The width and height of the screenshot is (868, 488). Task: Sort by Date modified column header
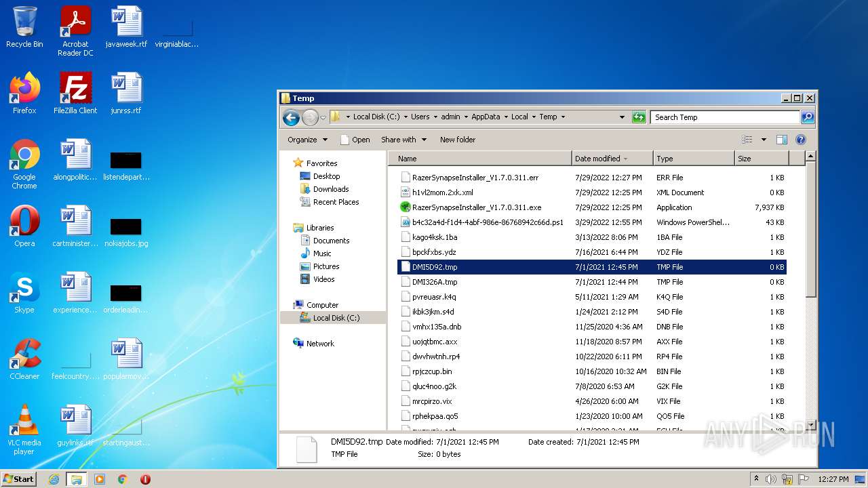point(613,159)
